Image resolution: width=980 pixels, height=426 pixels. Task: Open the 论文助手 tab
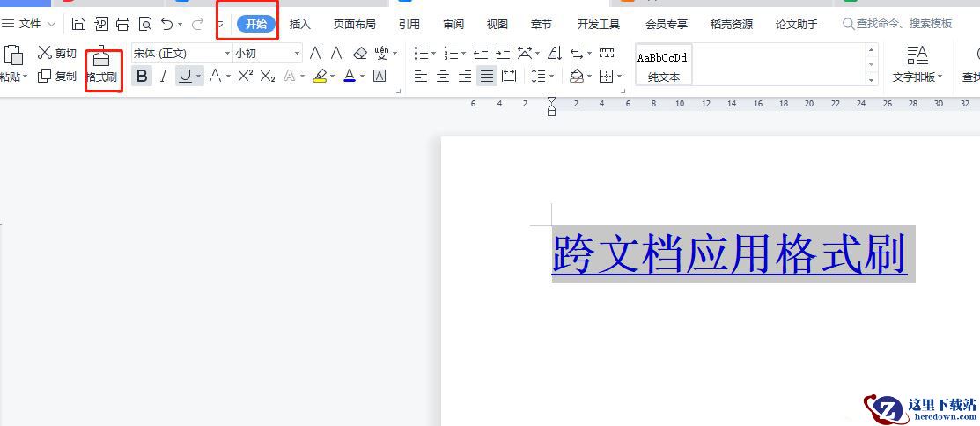tap(797, 25)
